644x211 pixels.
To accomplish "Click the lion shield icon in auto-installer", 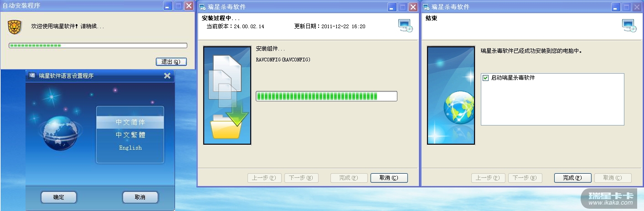I will pos(15,27).
